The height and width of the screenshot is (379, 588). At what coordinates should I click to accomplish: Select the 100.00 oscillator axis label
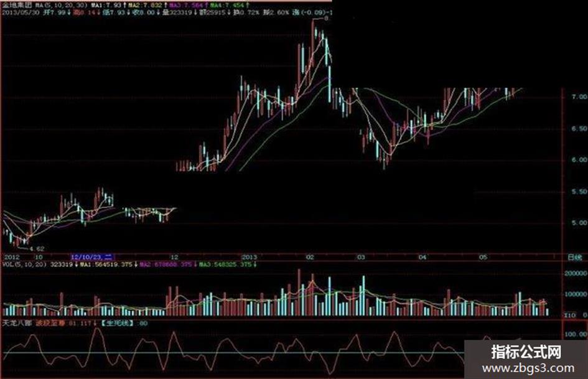[576, 334]
